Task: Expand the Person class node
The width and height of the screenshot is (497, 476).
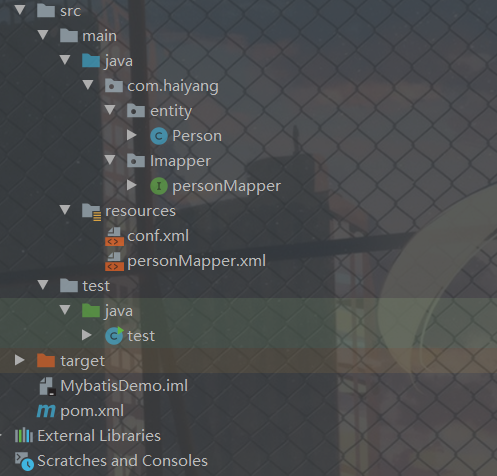Action: pos(132,135)
